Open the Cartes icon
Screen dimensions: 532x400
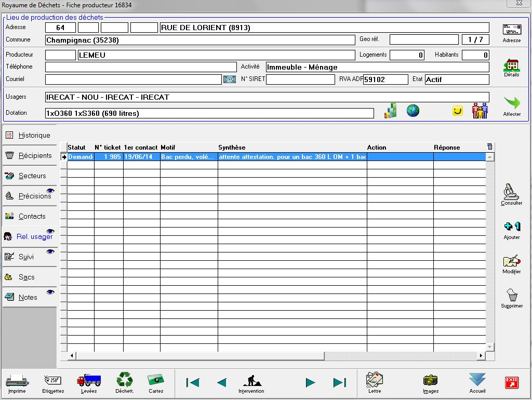point(156,382)
